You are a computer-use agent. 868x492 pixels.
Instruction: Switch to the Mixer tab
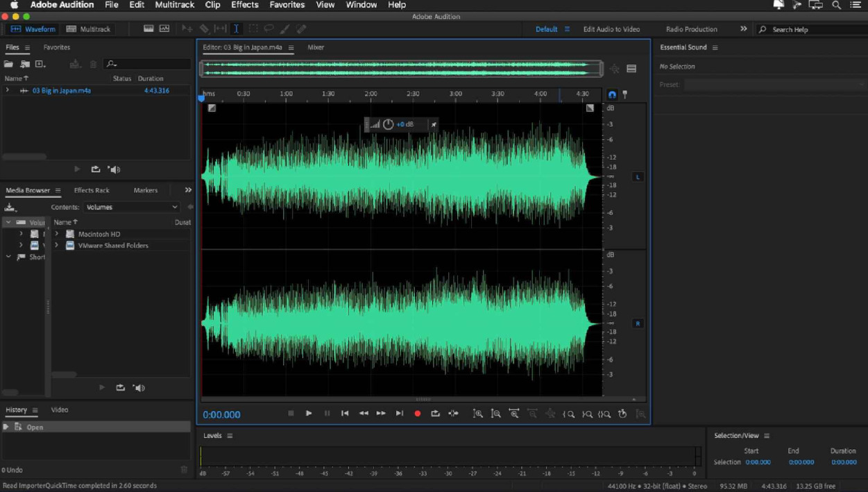pyautogui.click(x=316, y=47)
